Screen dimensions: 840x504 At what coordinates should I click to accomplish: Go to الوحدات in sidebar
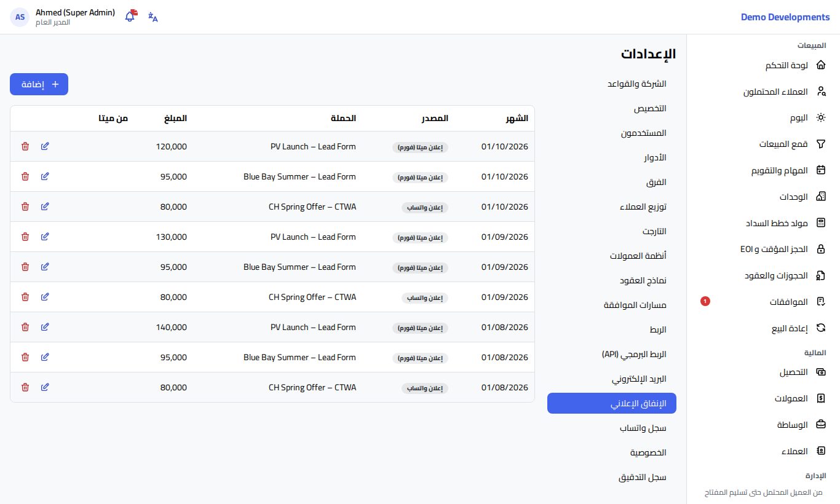[x=764, y=197]
